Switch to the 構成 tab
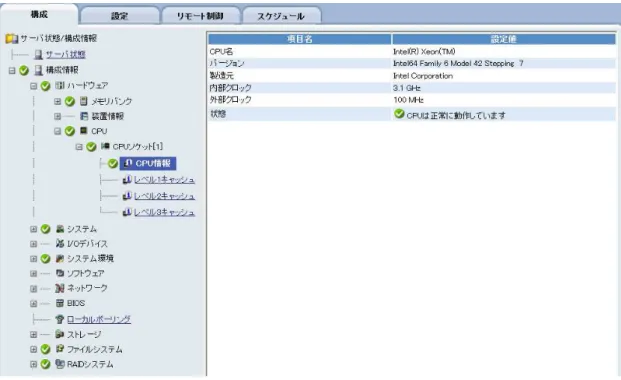621x380 pixels. click(x=39, y=15)
